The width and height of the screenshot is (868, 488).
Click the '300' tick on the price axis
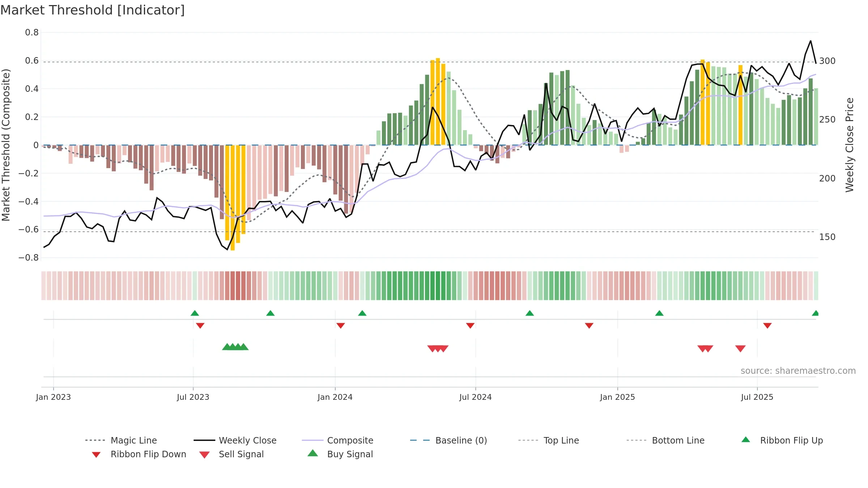pos(827,61)
